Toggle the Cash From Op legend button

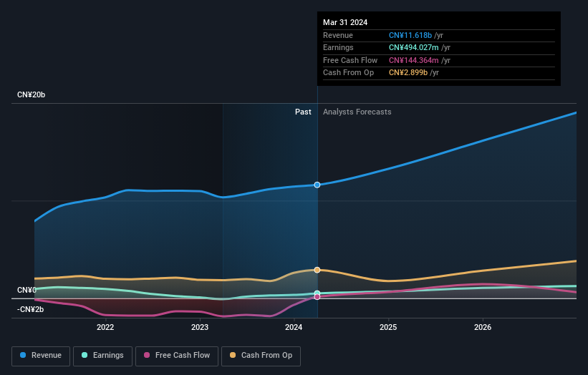[x=261, y=356]
